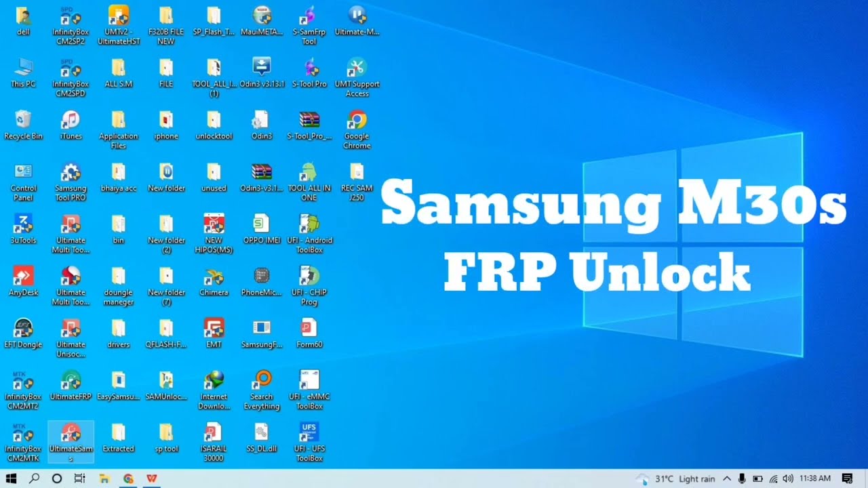
Task: Open OPPO IMEI file icon
Action: coord(262,229)
